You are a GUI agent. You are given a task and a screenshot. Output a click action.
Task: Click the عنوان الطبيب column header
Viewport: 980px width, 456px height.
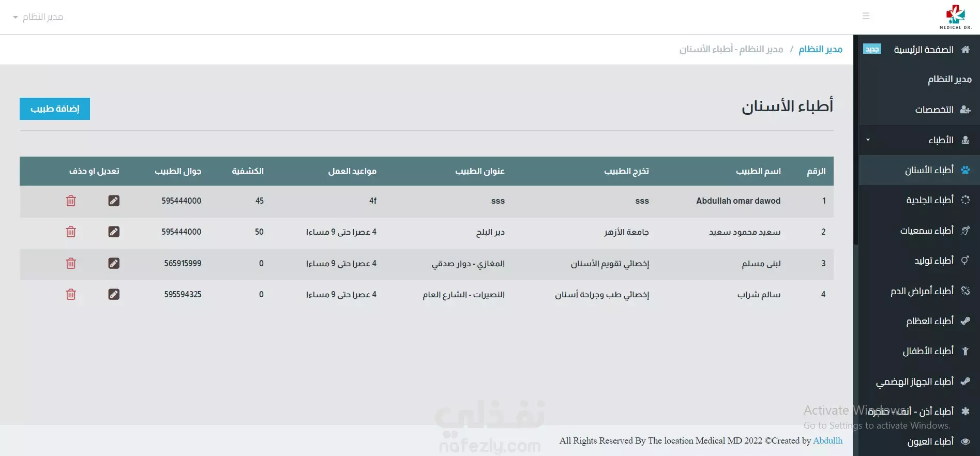point(479,171)
